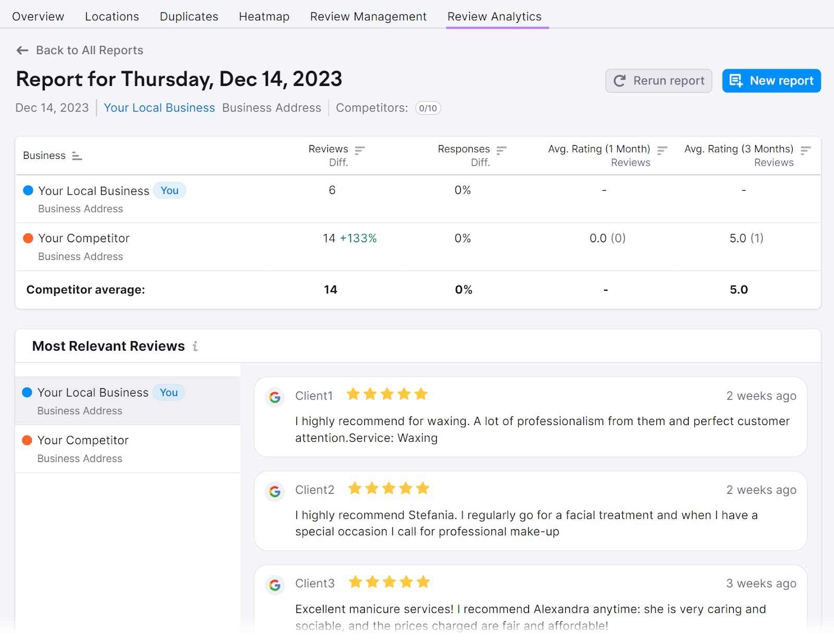Click the Competitors 0/10 chip
834x644 pixels.
pos(427,108)
